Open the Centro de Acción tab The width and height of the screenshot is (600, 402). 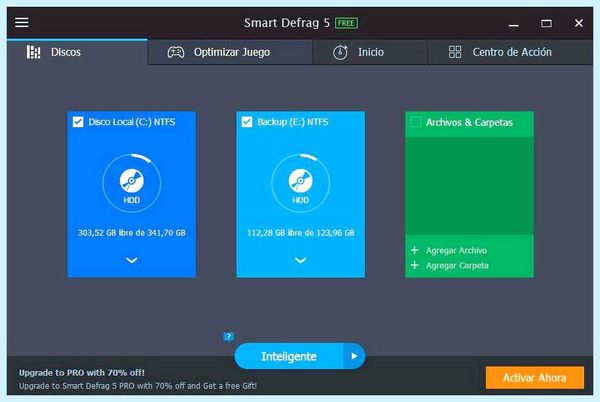[x=510, y=52]
